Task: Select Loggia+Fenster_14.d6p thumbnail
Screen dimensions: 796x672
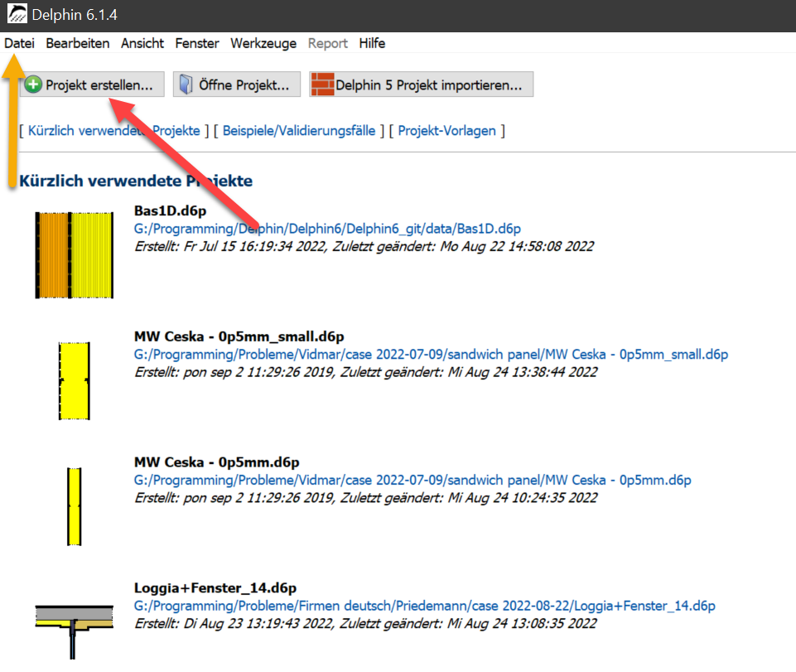Action: [x=74, y=632]
